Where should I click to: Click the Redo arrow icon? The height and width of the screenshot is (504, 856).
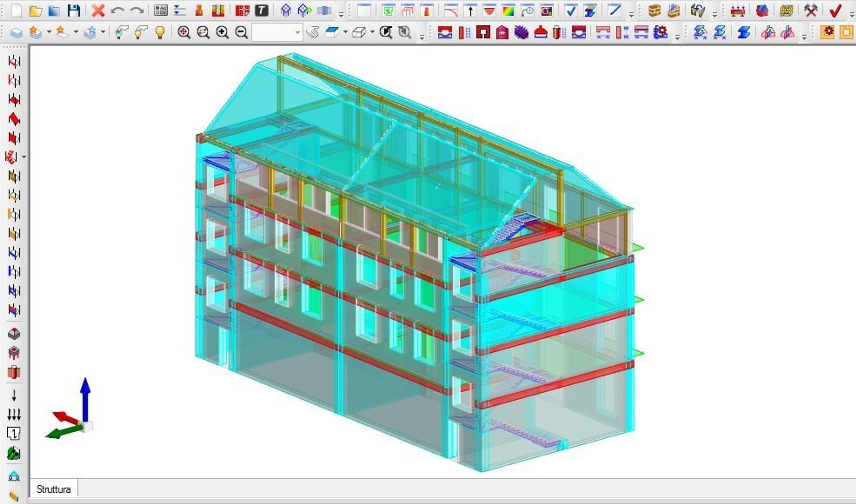(137, 10)
